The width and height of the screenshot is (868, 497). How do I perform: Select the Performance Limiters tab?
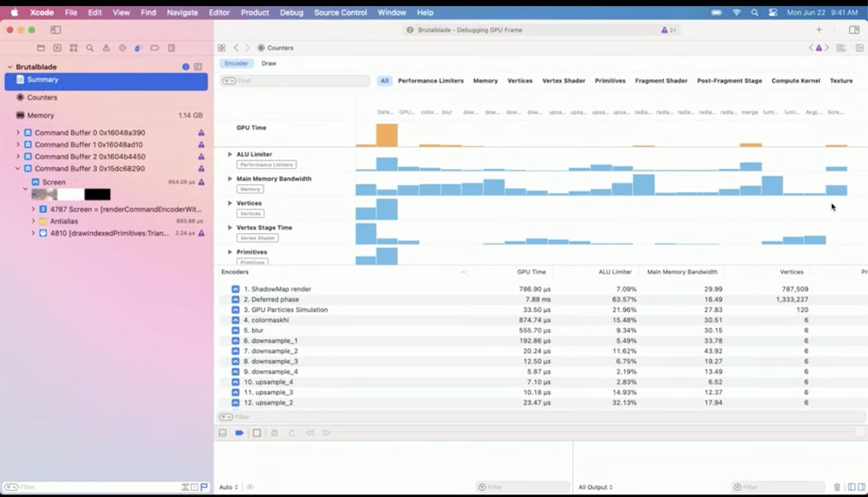(x=431, y=81)
